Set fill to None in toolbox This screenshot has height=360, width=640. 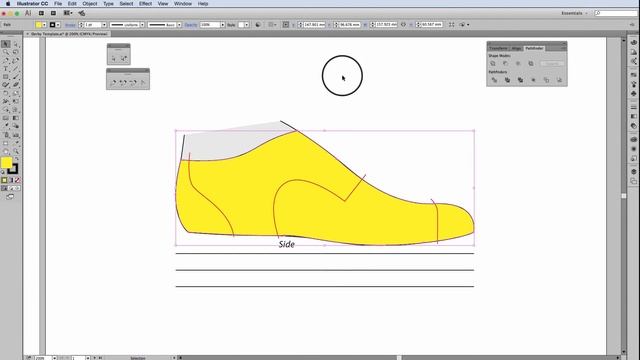coord(17,180)
